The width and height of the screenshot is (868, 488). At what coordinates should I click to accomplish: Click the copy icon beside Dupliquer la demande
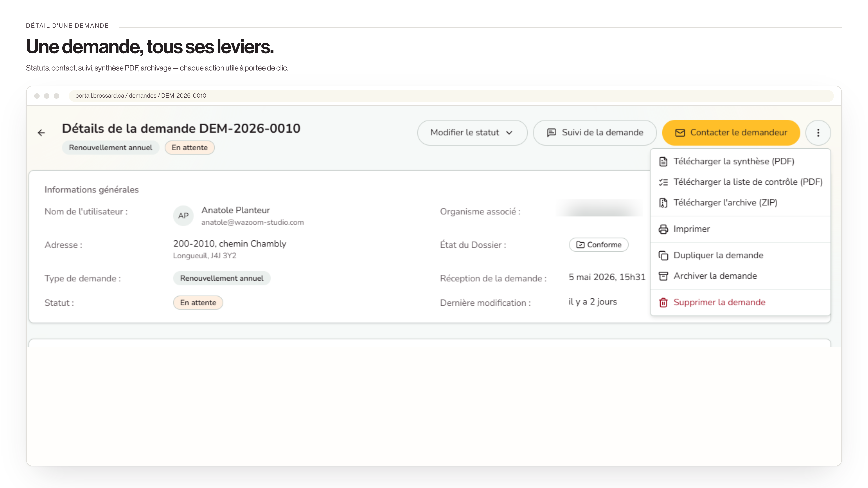(663, 256)
